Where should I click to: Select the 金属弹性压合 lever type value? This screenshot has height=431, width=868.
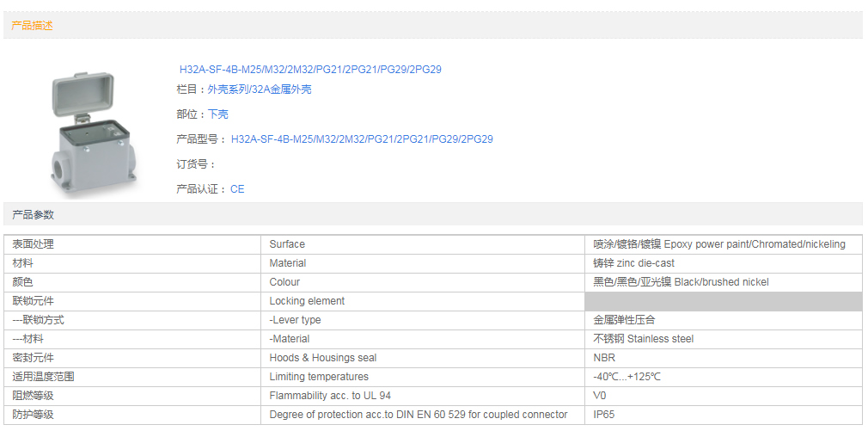click(624, 320)
